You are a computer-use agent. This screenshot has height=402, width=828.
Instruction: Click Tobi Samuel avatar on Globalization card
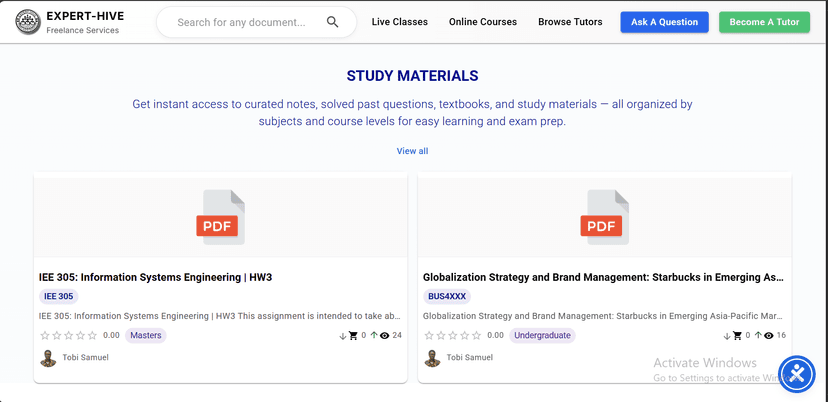(432, 358)
